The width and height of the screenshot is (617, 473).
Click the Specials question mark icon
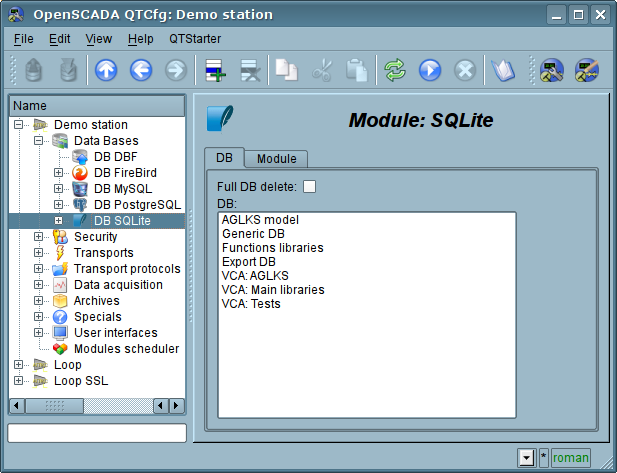click(60, 317)
